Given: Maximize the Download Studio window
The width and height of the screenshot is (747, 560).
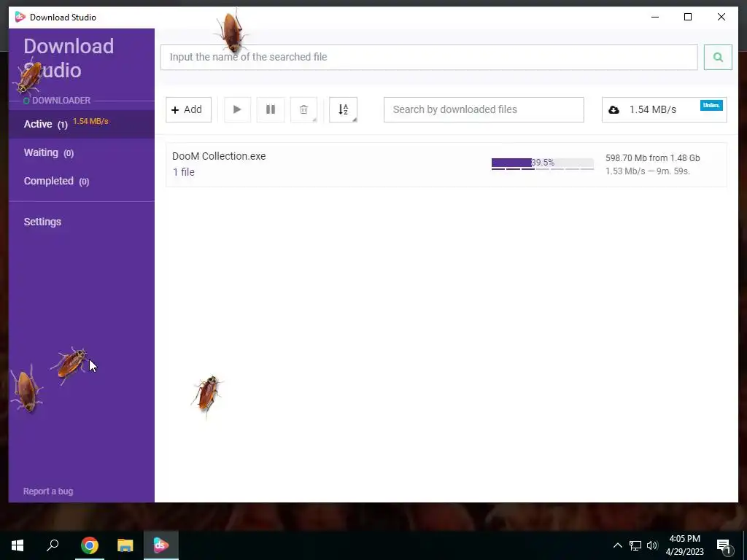Looking at the screenshot, I should [688, 17].
